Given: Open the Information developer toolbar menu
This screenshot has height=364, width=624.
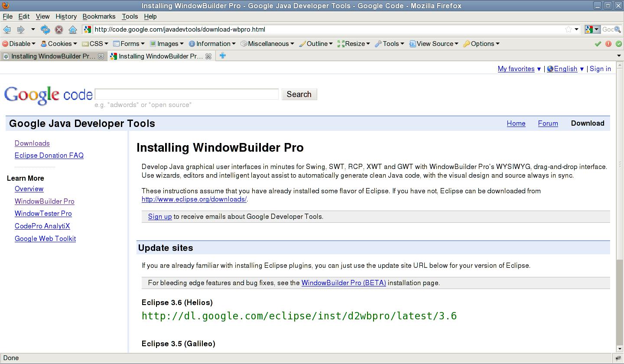Looking at the screenshot, I should point(212,44).
